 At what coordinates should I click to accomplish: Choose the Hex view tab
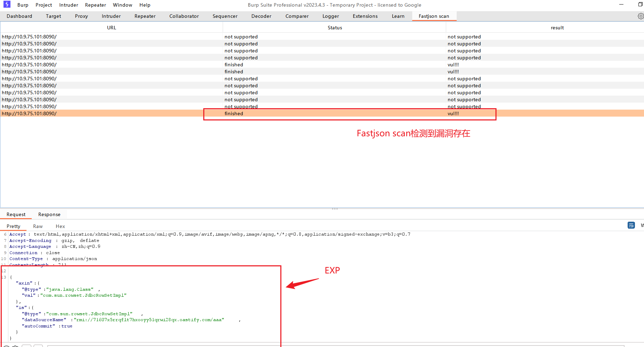(x=60, y=226)
